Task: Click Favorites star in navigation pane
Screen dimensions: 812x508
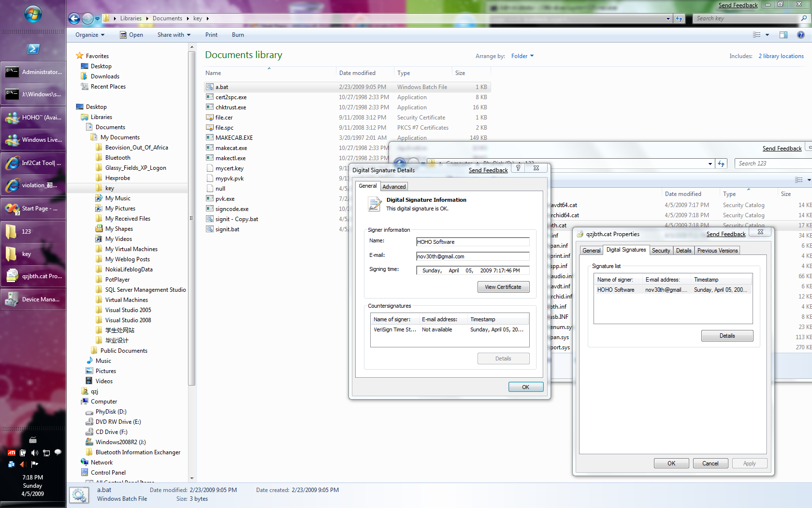Action: [x=80, y=56]
